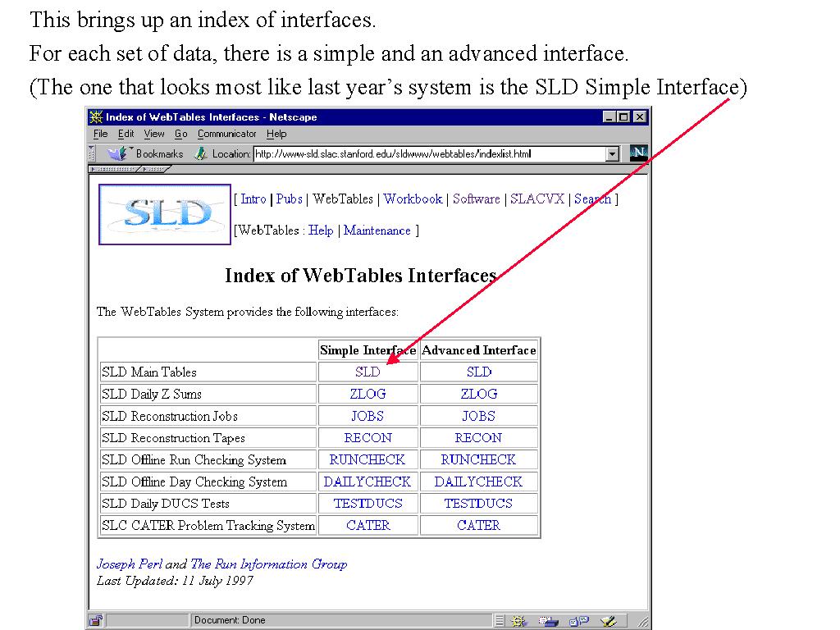Open RUNCHECK under Simple Interface
Image resolution: width=840 pixels, height=630 pixels.
pos(367,459)
